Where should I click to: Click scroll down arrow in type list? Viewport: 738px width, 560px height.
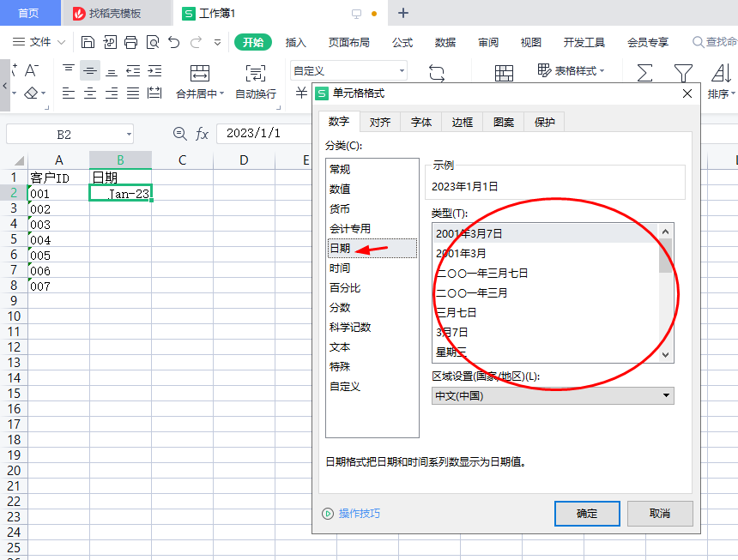click(665, 355)
